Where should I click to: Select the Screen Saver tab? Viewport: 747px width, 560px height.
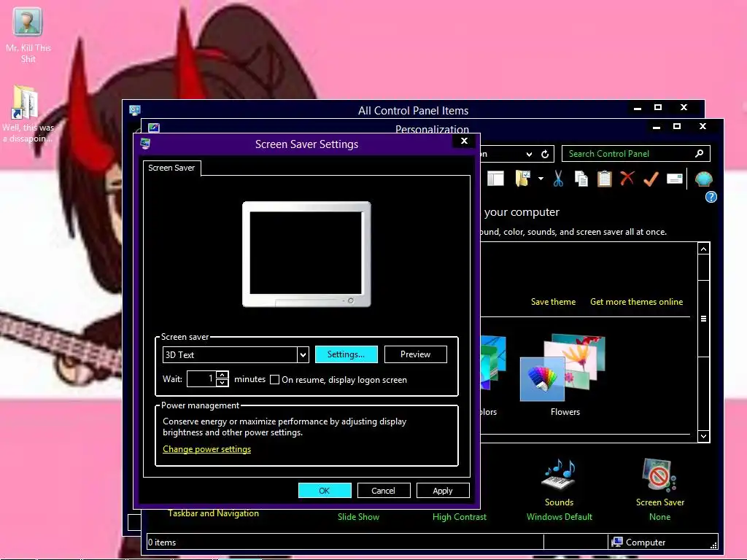171,168
